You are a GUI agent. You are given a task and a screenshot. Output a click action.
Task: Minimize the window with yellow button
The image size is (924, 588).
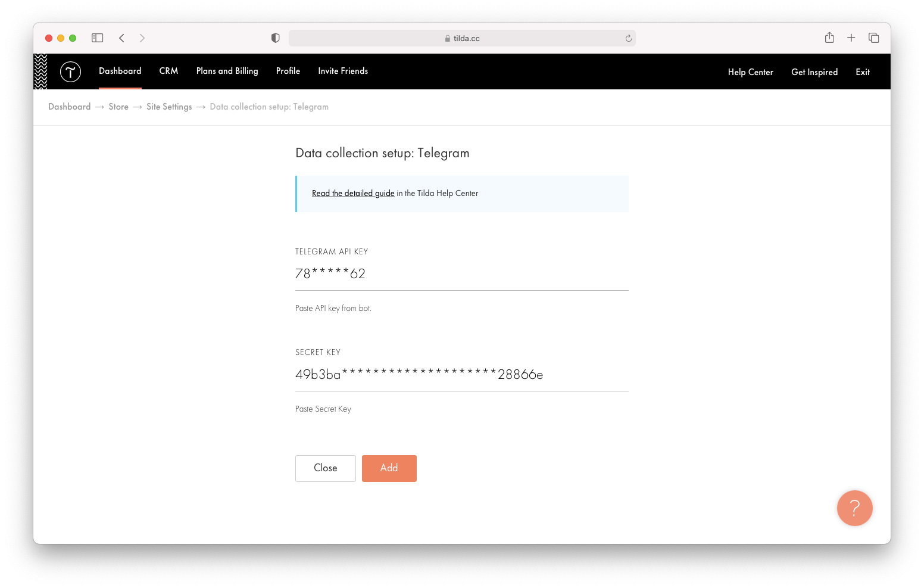(61, 38)
